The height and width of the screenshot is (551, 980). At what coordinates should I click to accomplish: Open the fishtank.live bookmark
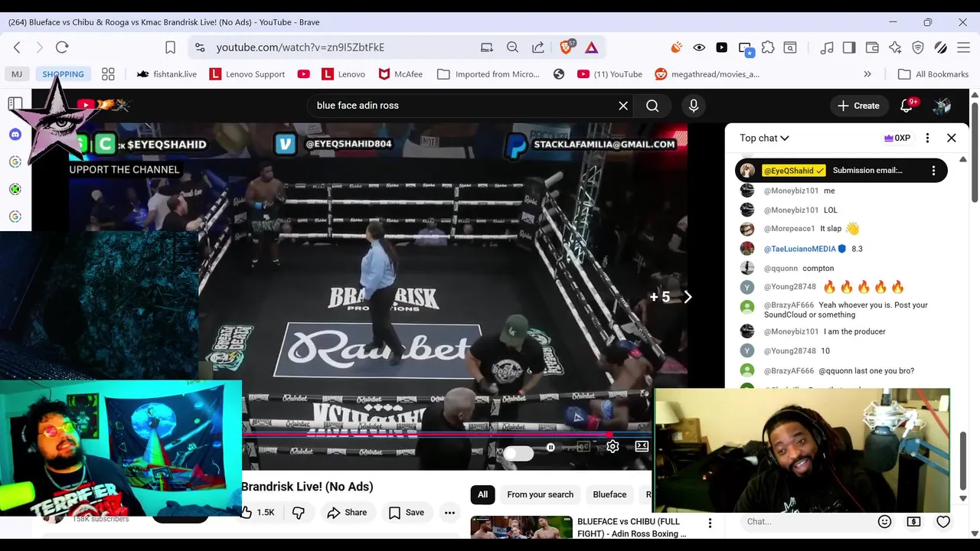[166, 74]
